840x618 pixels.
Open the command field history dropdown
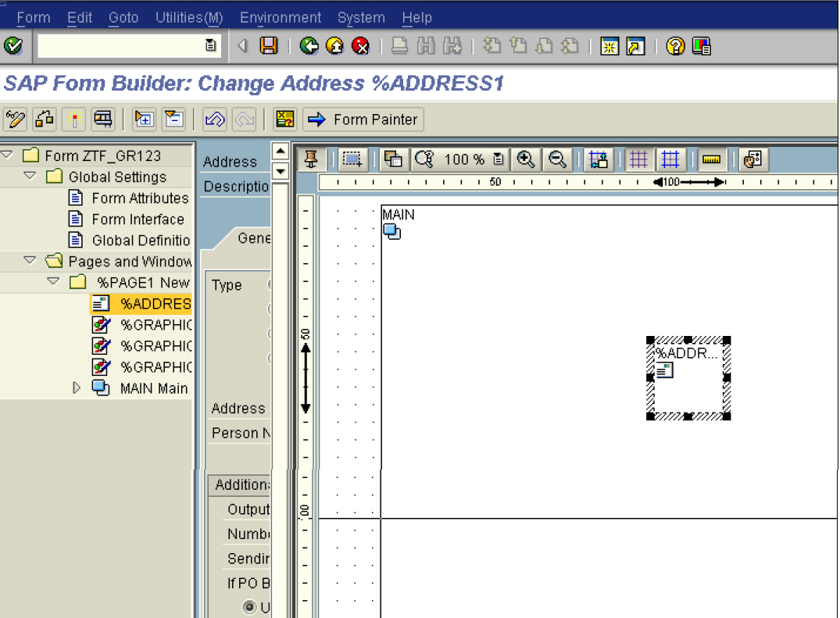tap(210, 45)
